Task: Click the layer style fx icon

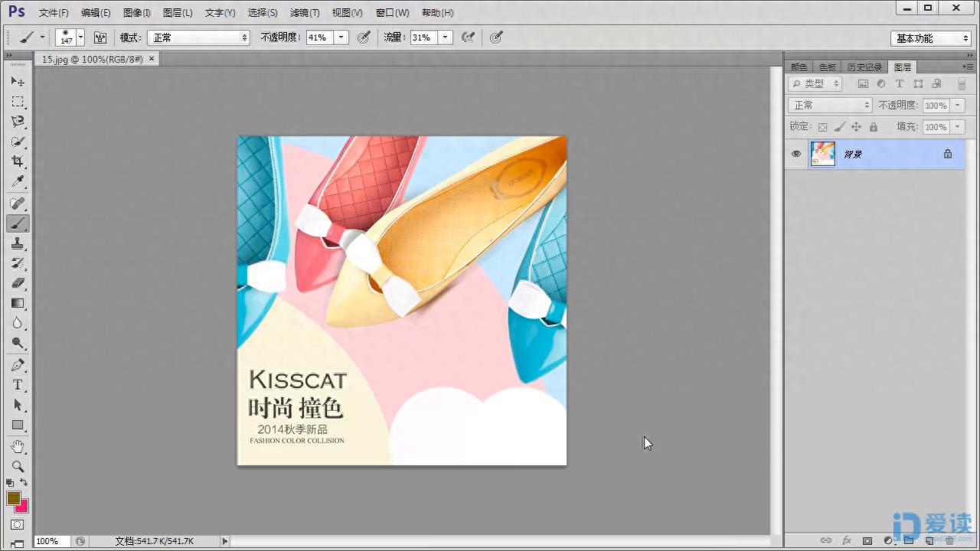Action: (847, 541)
